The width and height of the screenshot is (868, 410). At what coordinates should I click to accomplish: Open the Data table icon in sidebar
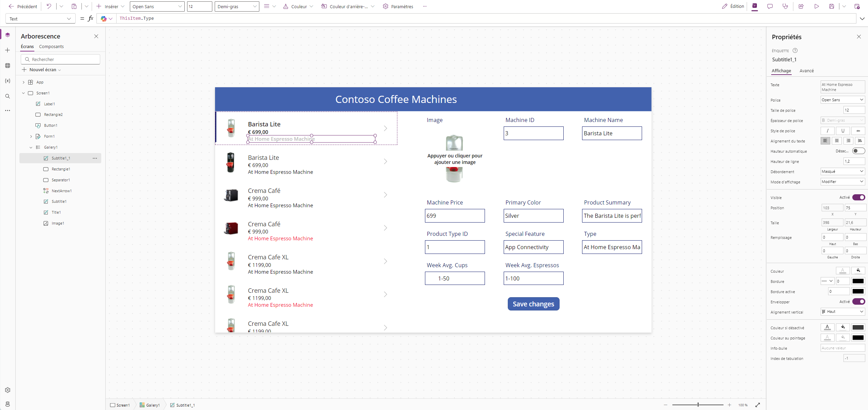[7, 65]
